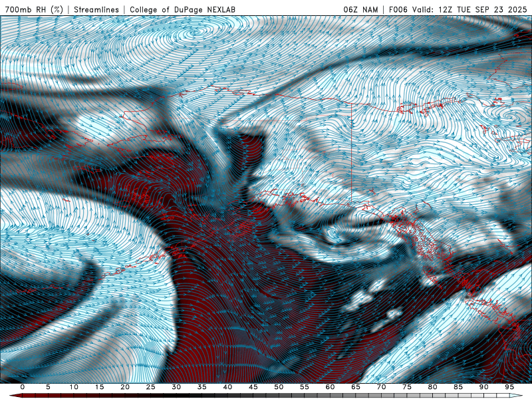Click the colorbar label "30"
The height and width of the screenshot is (399, 532).
176,387
